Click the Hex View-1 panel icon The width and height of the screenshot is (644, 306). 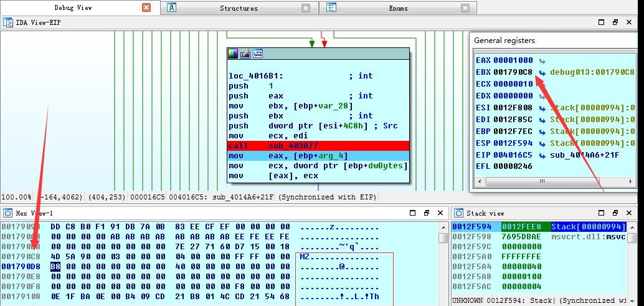(8, 213)
